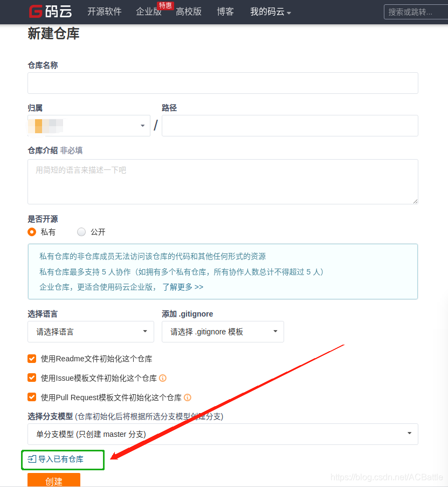Uncheck 使用Pull Request模板文件初始化这个仓库
The height and width of the screenshot is (487, 448).
(32, 397)
